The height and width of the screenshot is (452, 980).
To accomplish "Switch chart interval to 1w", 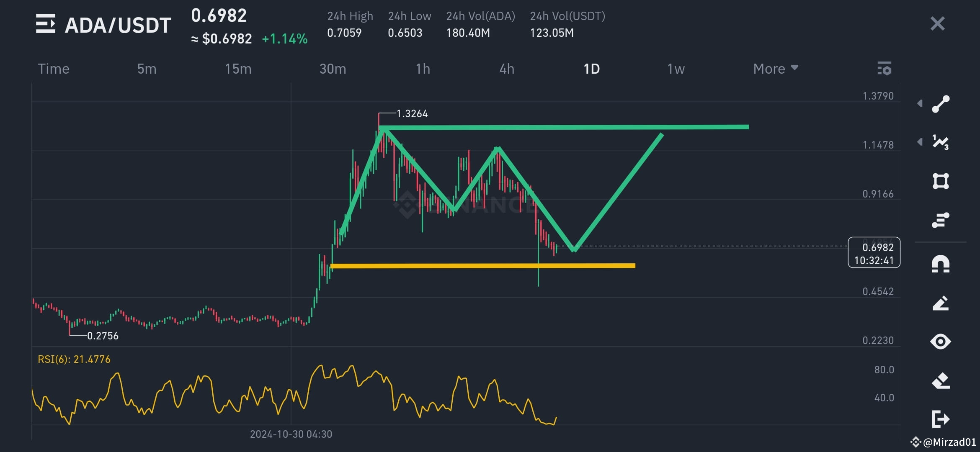I will (676, 69).
